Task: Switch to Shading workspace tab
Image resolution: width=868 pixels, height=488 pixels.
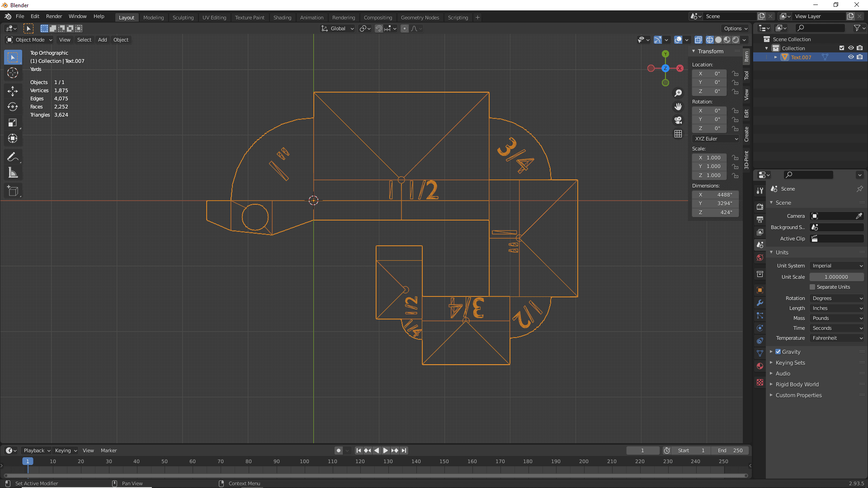Action: [282, 18]
